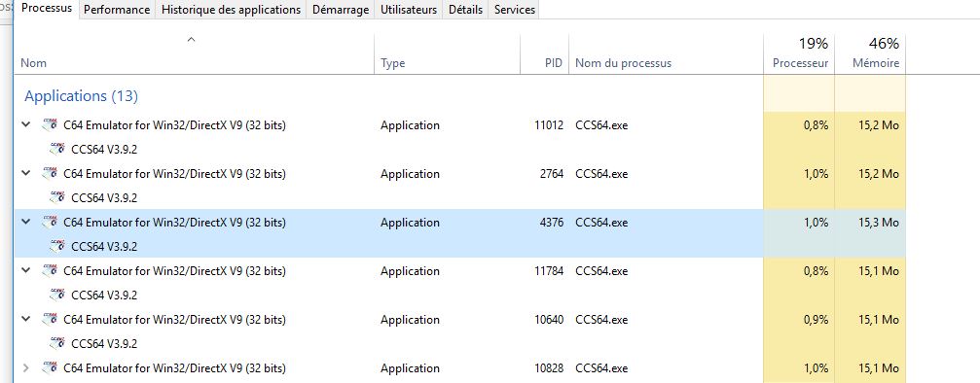Select C64 Emulator row name for PID 11784

(174, 270)
